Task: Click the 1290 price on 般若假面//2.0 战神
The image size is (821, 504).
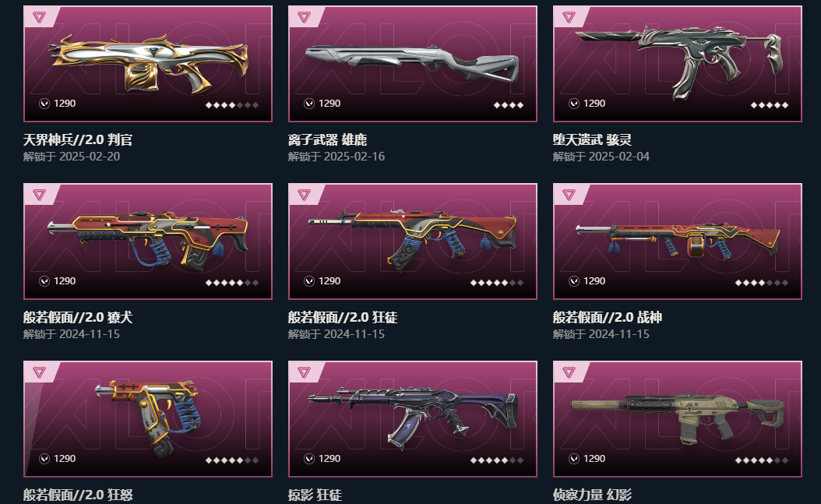Action: 594,281
